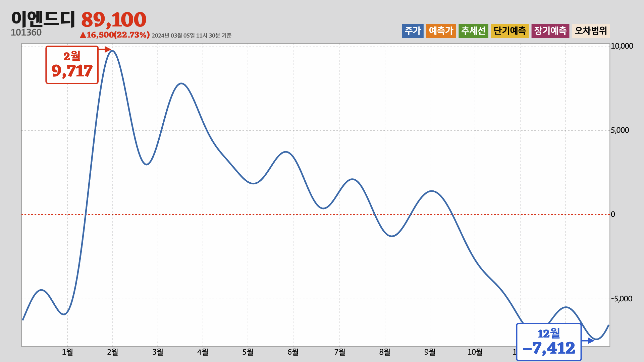Click the 5,000 y-axis label
Image resolution: width=644 pixels, height=362 pixels.
point(620,130)
